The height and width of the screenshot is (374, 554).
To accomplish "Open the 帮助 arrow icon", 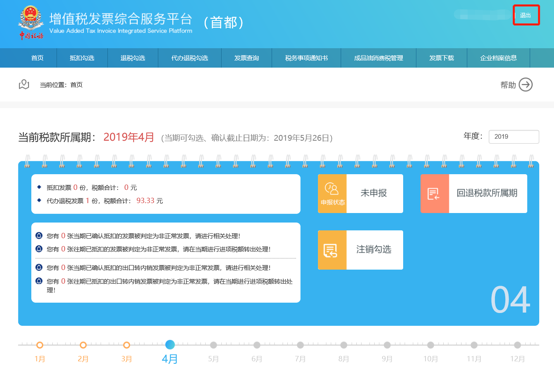I will click(x=526, y=85).
